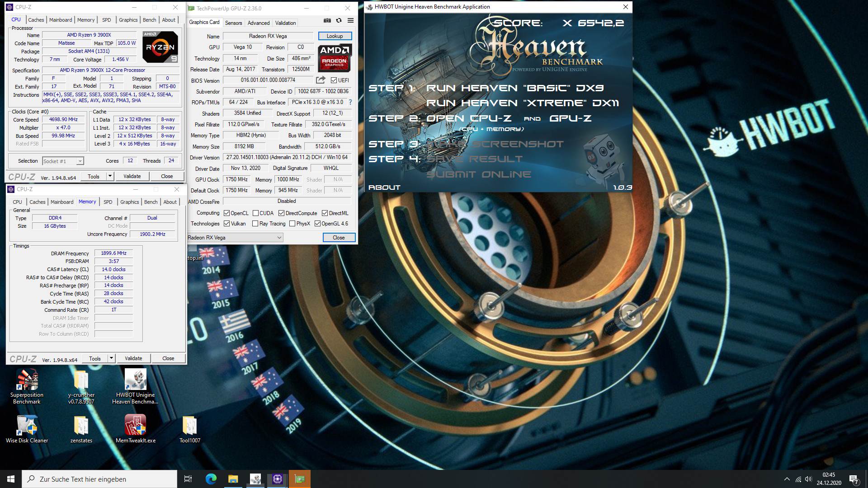Run Heaven Basic DX9 benchmark
The height and width of the screenshot is (488, 868).
tap(515, 88)
